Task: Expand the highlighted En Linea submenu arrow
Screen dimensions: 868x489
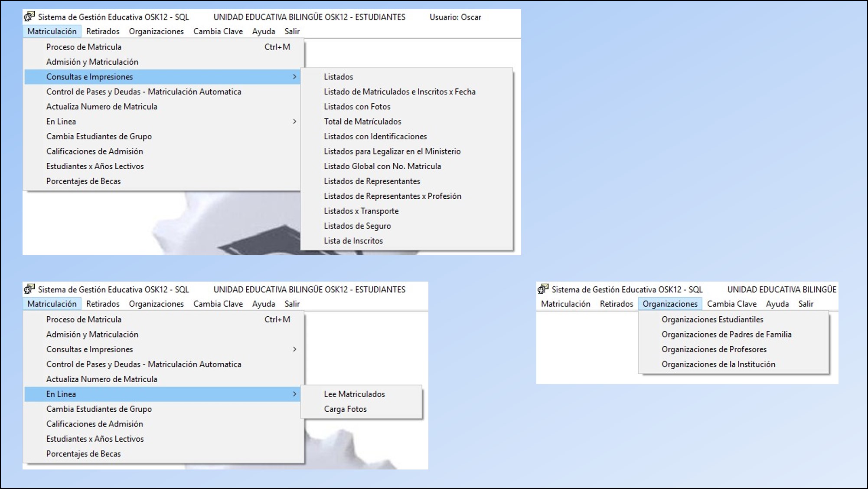Action: [x=294, y=394]
